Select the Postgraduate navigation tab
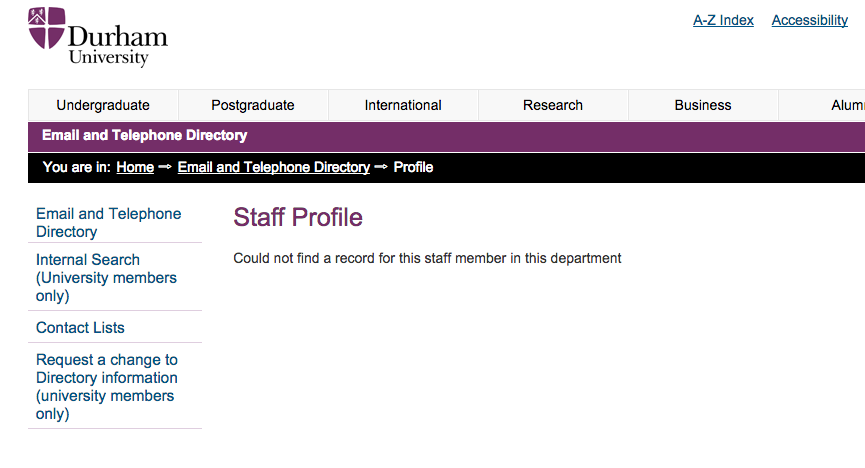865x468 pixels. click(253, 105)
